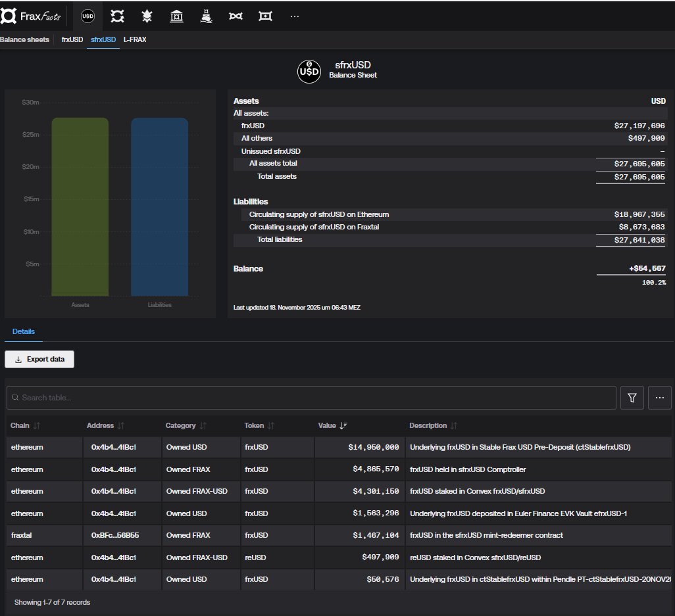Click the Total liabilities $27,641,038 value
The width and height of the screenshot is (675, 616).
(x=639, y=240)
